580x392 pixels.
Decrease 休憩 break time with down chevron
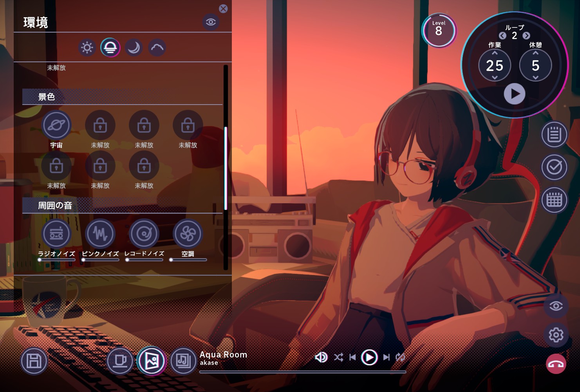(535, 78)
